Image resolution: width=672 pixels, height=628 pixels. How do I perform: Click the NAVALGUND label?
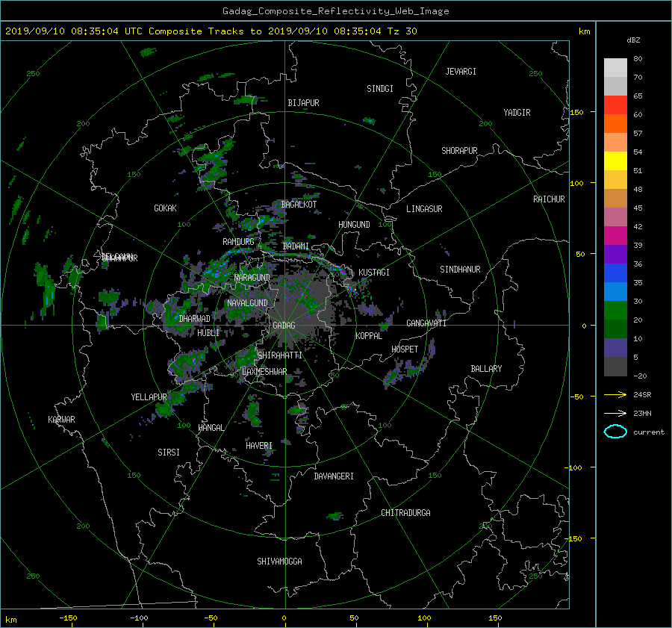click(x=247, y=303)
